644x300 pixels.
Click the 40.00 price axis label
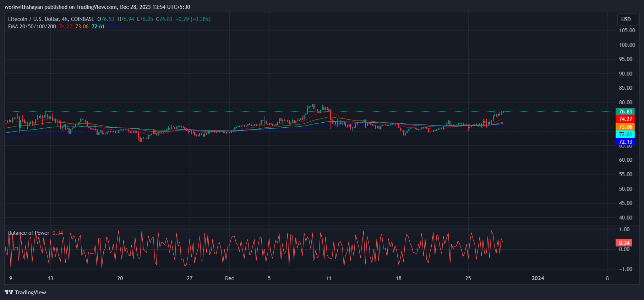click(626, 218)
